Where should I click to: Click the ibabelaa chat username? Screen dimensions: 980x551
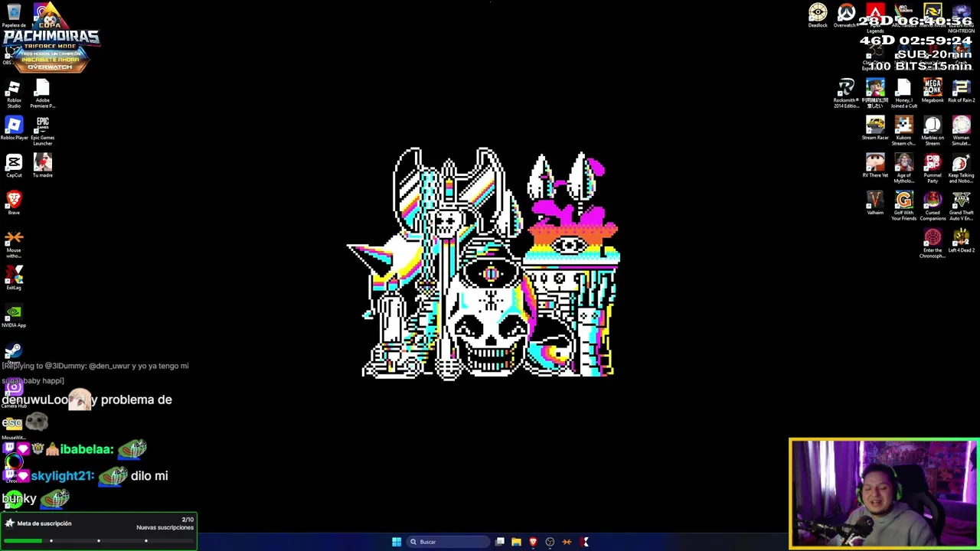point(87,449)
